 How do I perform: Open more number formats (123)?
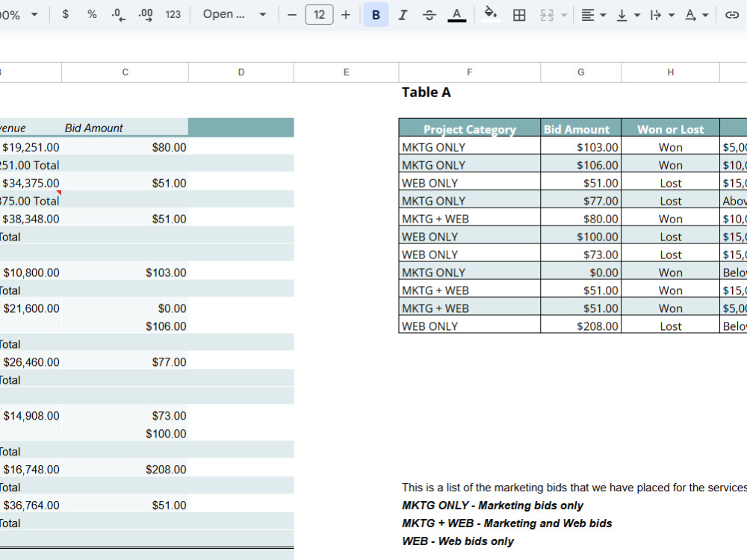tap(173, 15)
